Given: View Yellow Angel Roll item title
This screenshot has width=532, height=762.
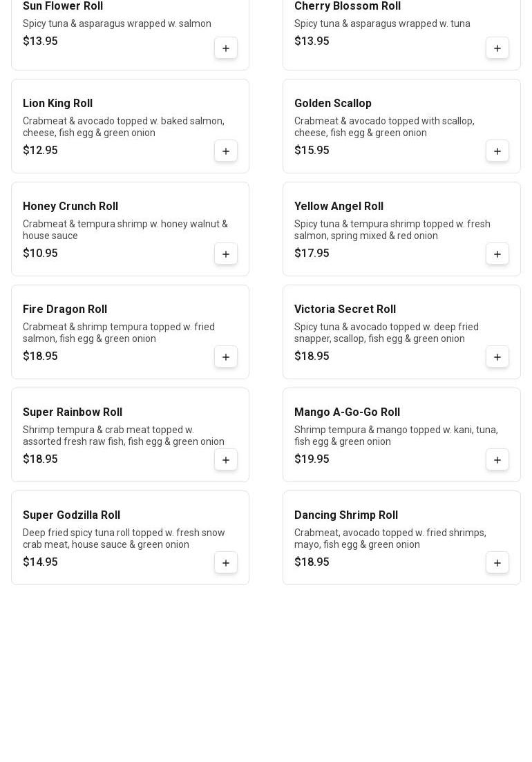Looking at the screenshot, I should click(x=339, y=207).
